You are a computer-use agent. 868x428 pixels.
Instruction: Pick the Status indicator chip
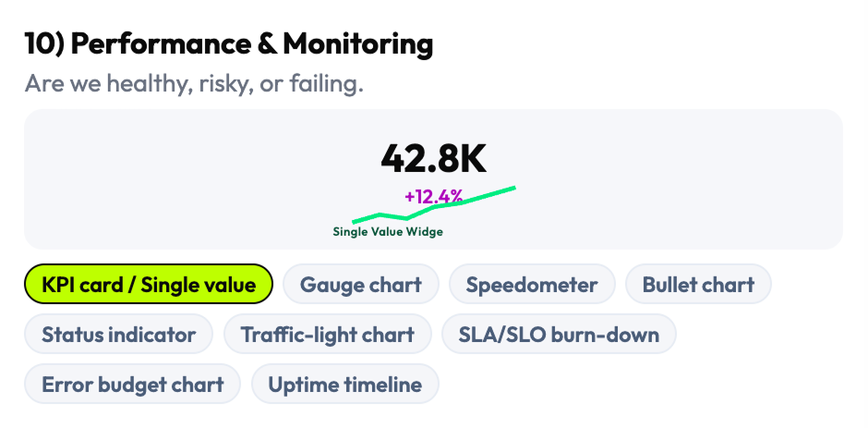click(119, 335)
